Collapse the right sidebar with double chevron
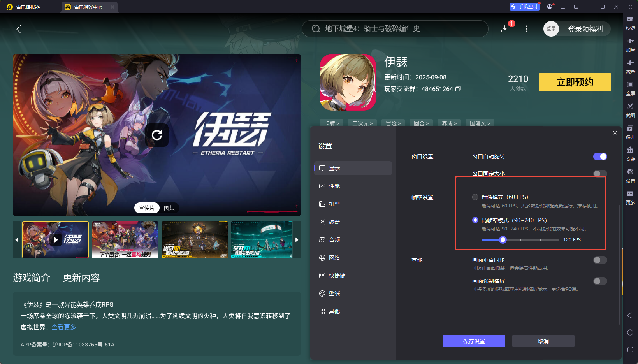Image resolution: width=638 pixels, height=364 pixels. click(630, 7)
